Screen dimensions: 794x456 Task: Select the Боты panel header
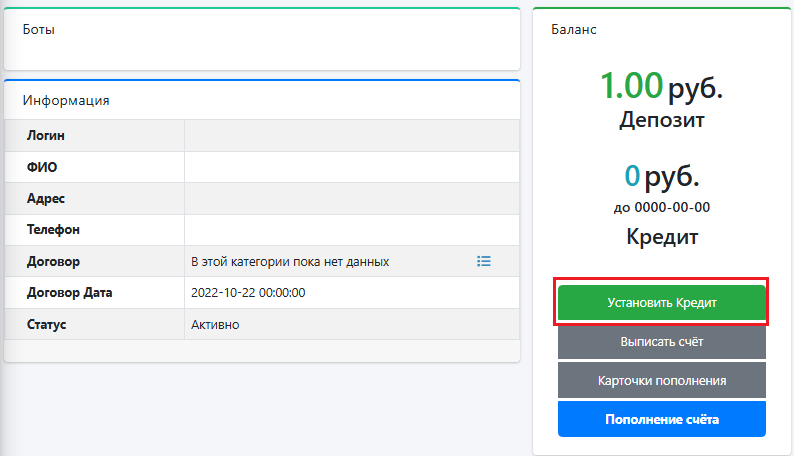coord(38,29)
